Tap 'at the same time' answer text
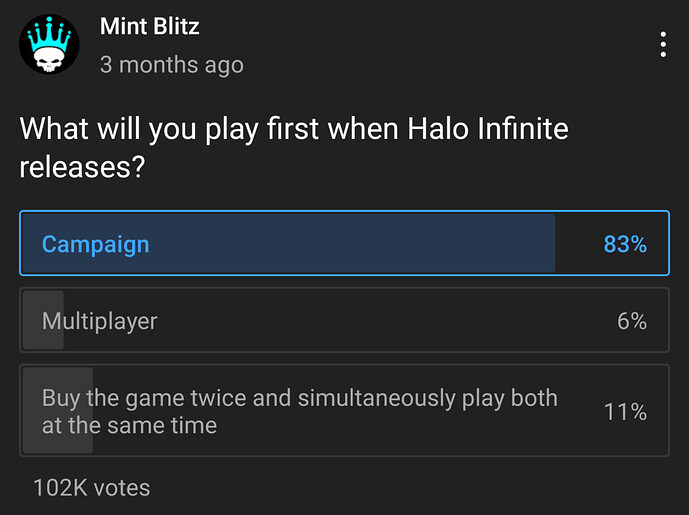Screen dimensions: 689x515 [129, 425]
